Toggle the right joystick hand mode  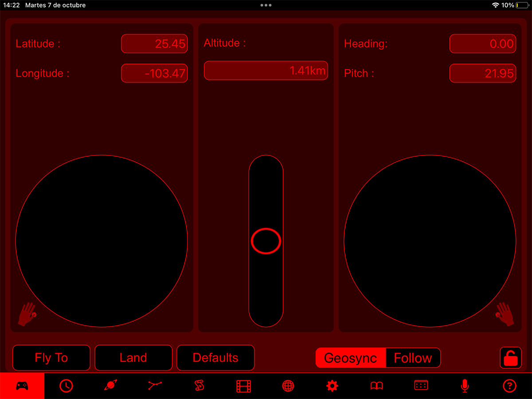(505, 315)
